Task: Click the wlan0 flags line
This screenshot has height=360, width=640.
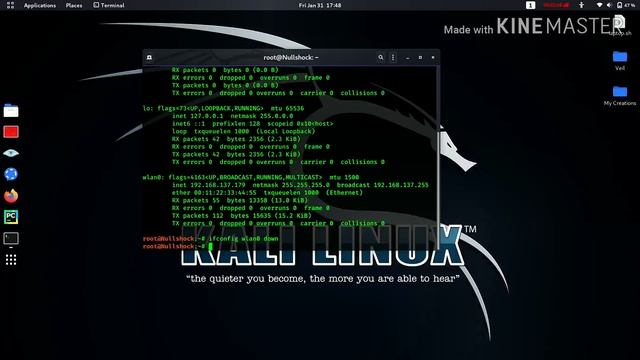Action: point(251,177)
